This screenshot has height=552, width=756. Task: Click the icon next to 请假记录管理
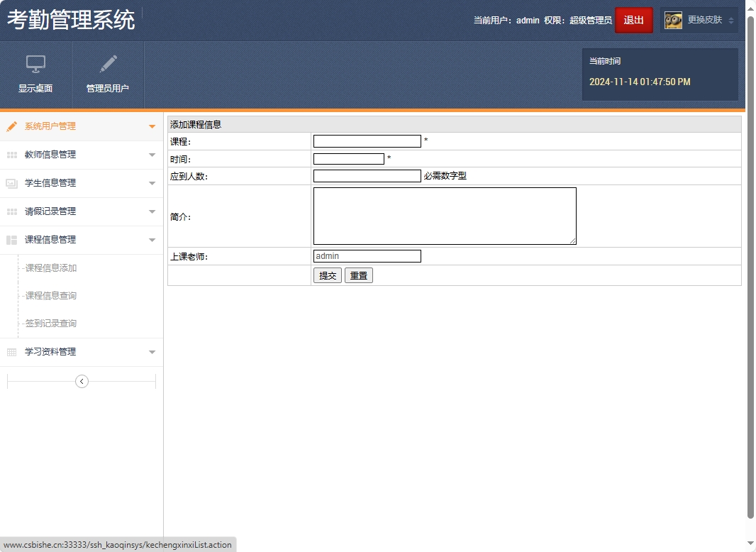click(x=11, y=211)
